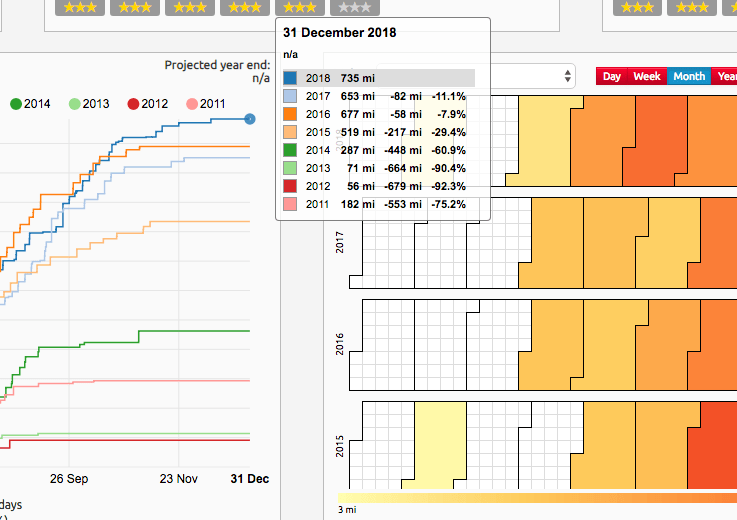Click the pink 2011 swatch in the tooltip
Screen dimensions: 737x520
pos(290,204)
